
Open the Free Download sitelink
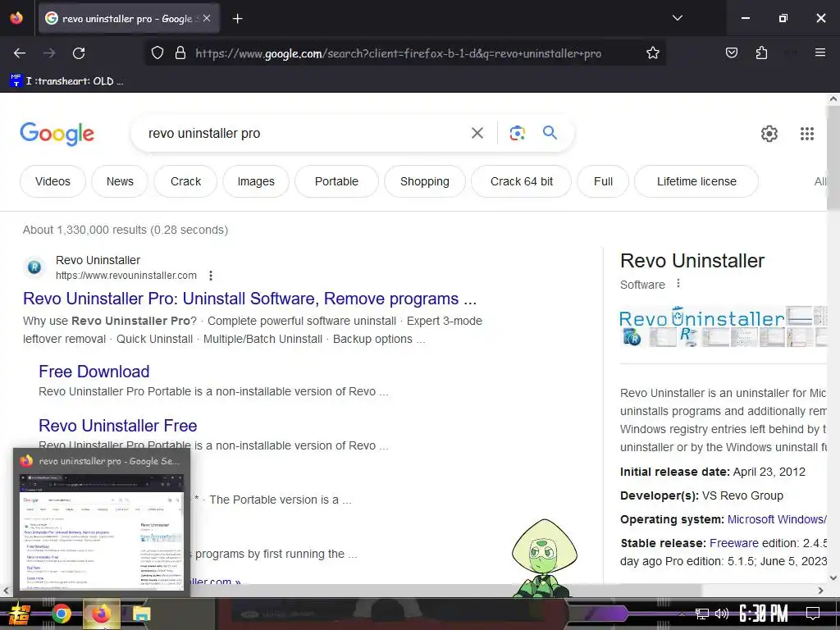pyautogui.click(x=94, y=372)
